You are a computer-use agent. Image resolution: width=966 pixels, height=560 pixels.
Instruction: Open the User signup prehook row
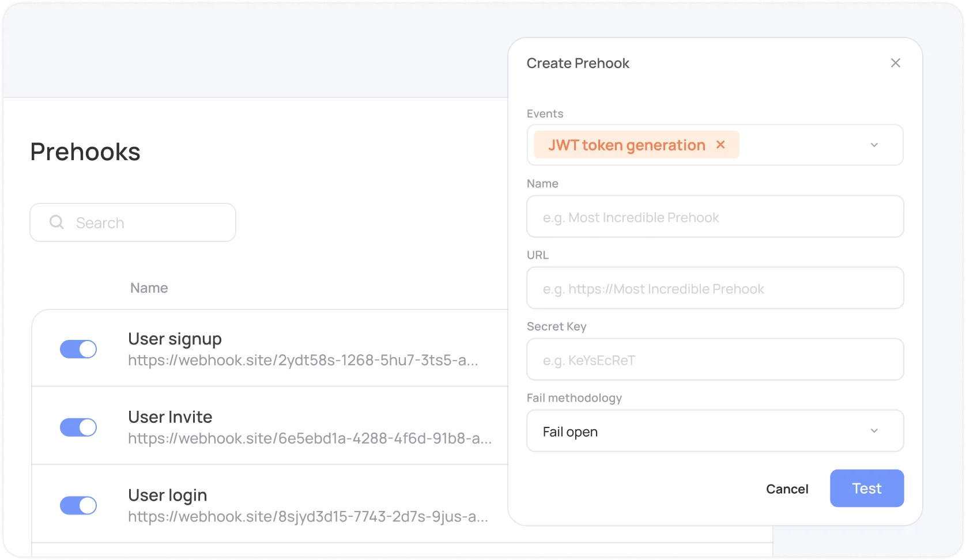[x=175, y=339]
